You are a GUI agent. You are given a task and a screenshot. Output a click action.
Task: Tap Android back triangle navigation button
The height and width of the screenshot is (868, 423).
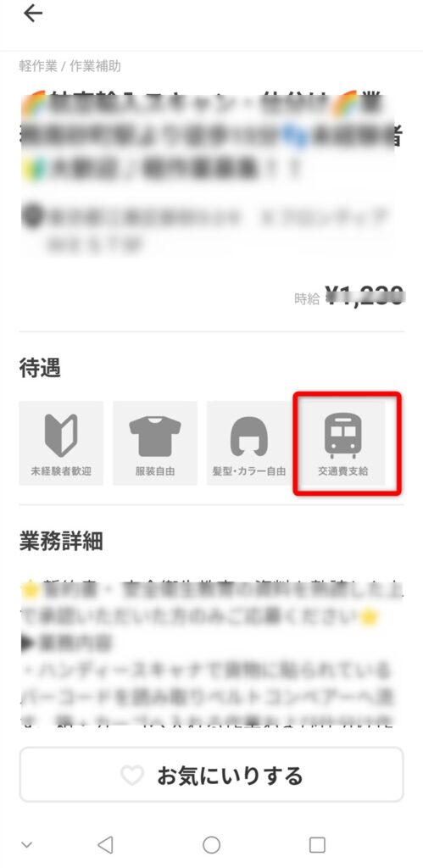coord(105,845)
